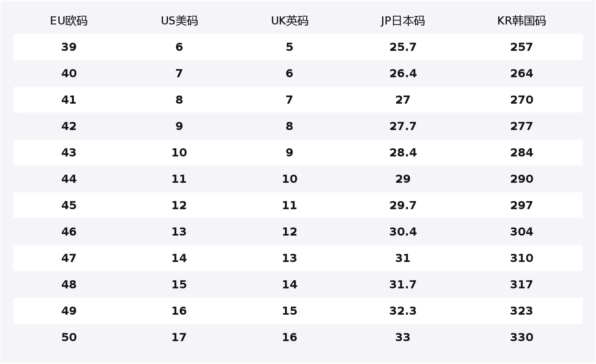
Task: Click JP size 30.4 cell
Action: click(x=403, y=232)
